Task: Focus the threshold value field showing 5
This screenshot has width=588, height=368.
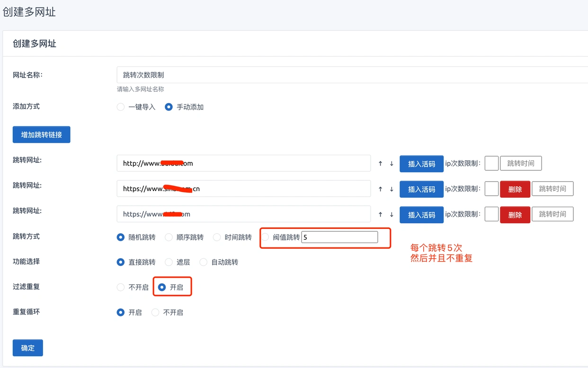Action: click(x=339, y=237)
